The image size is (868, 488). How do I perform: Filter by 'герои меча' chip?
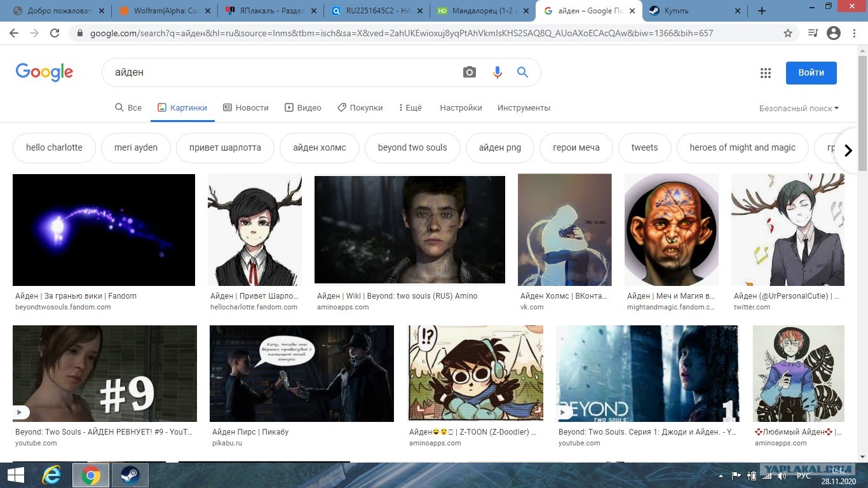point(576,147)
